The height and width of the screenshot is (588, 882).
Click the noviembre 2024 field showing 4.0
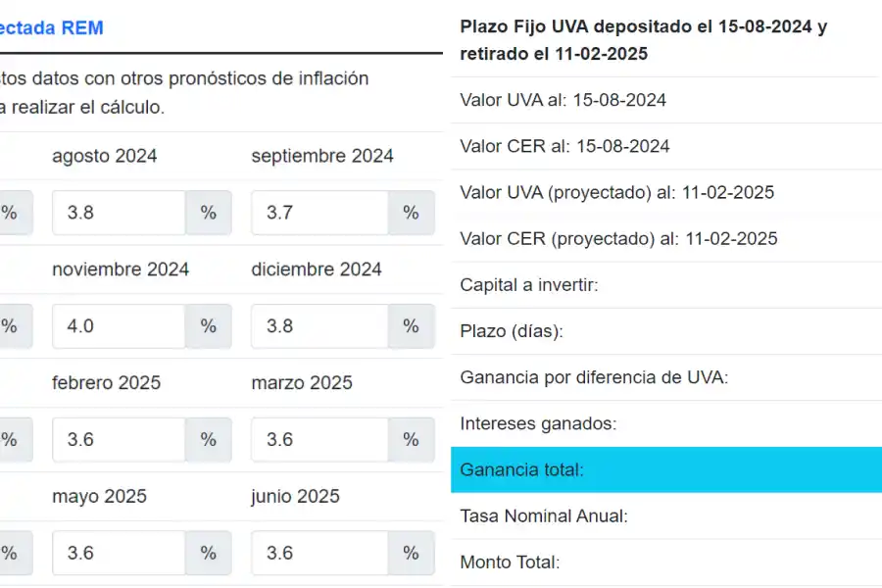pos(118,326)
